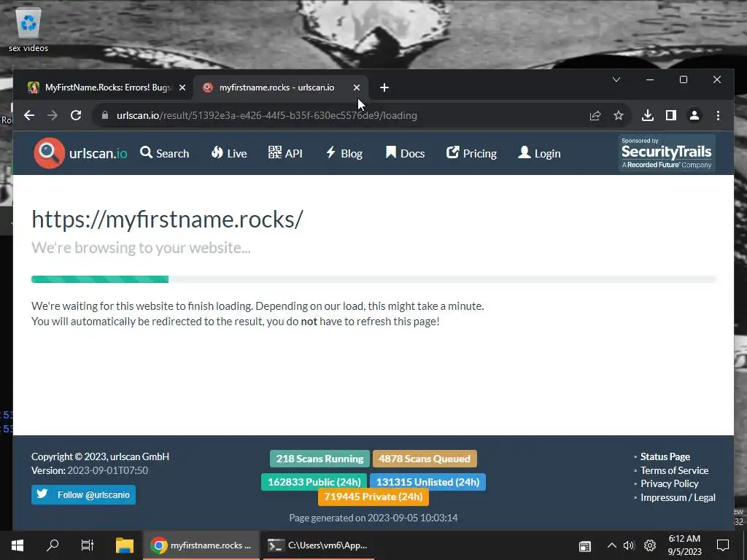Toggle the Chrome side panel
Image resolution: width=747 pixels, height=560 pixels.
[x=671, y=115]
